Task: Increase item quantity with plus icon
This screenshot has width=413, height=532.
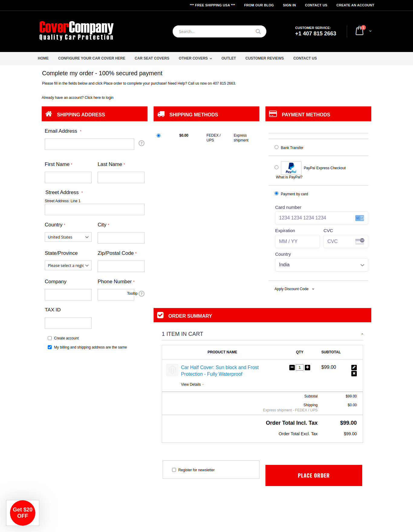Action: pyautogui.click(x=307, y=368)
